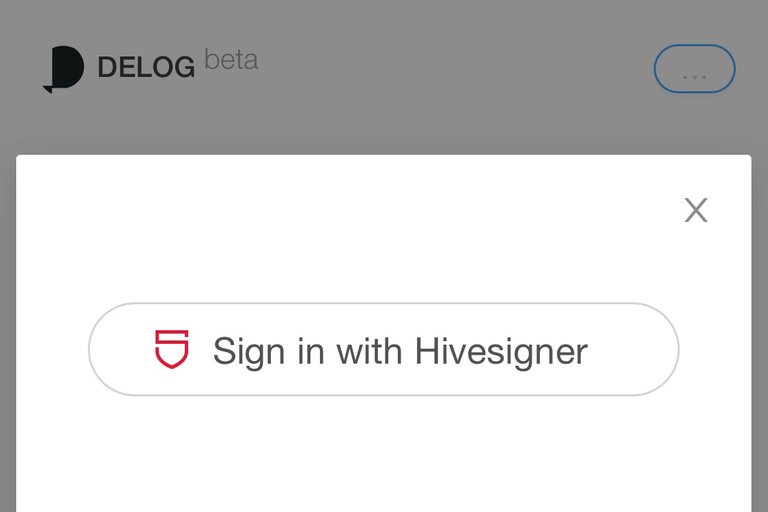Image resolution: width=768 pixels, height=512 pixels.
Task: Dismiss the login popup using the gray X
Action: coord(696,210)
